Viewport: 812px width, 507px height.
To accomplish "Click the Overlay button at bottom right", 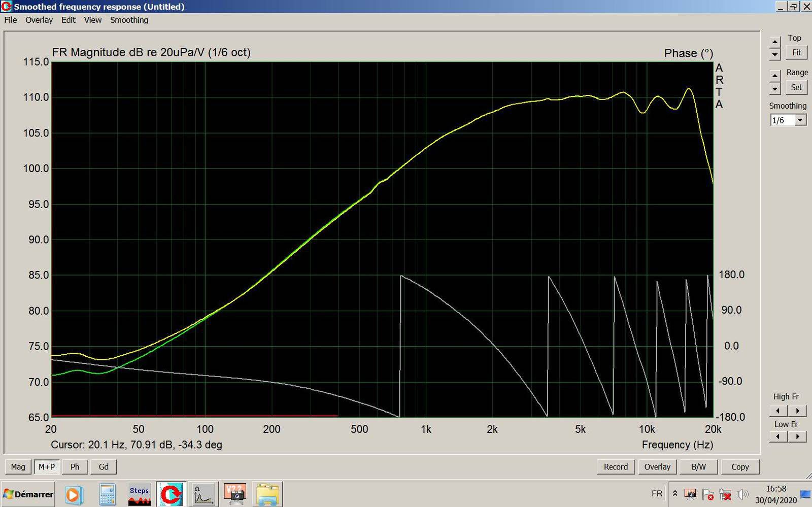I will click(x=657, y=466).
